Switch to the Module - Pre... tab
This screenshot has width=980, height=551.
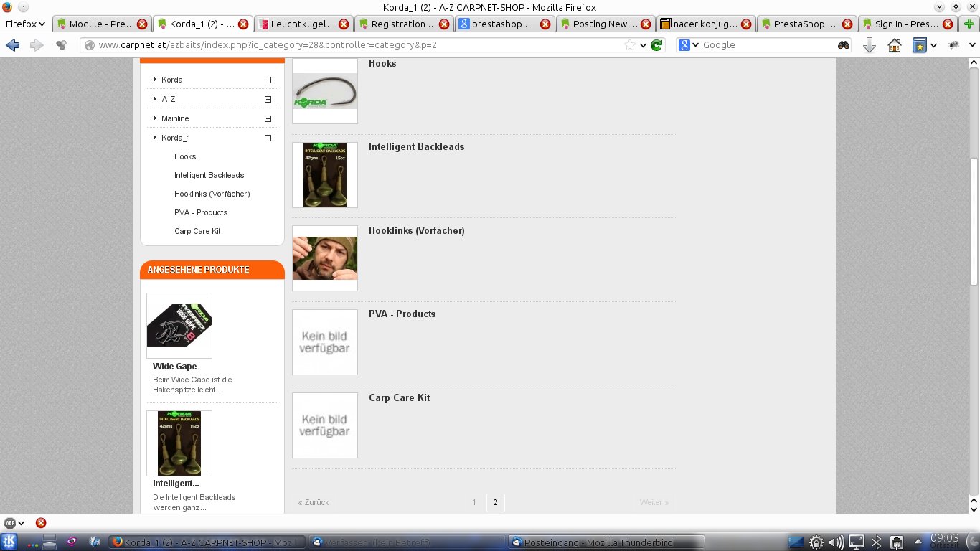(x=100, y=24)
